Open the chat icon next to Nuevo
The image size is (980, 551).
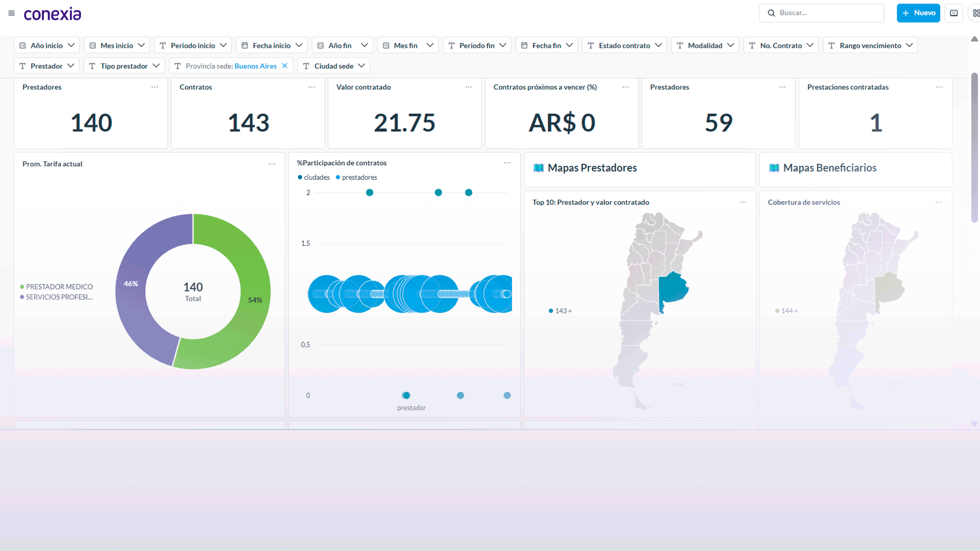(953, 13)
